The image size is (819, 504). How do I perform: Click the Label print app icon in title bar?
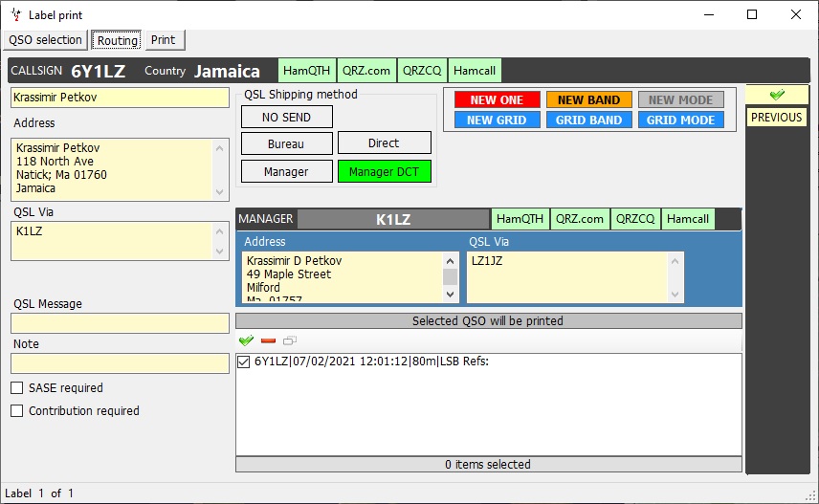pyautogui.click(x=15, y=14)
